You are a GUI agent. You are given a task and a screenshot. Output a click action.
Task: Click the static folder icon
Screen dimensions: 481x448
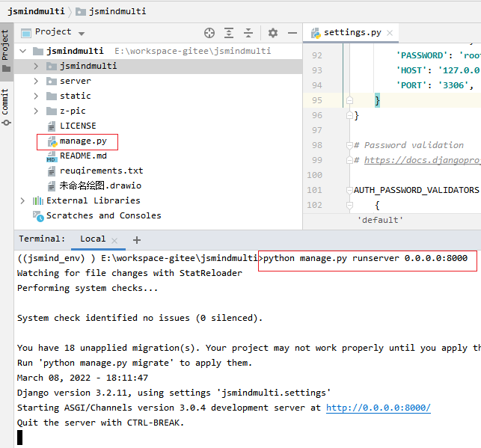pos(51,96)
